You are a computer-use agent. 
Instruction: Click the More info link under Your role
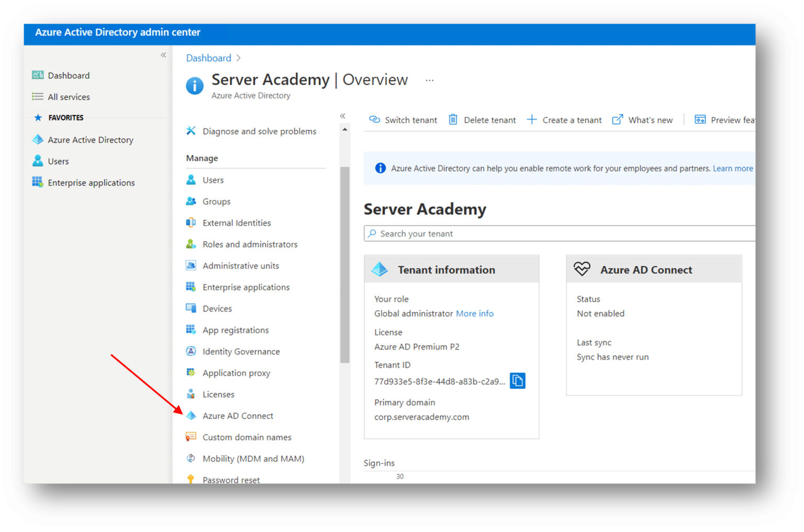[474, 313]
